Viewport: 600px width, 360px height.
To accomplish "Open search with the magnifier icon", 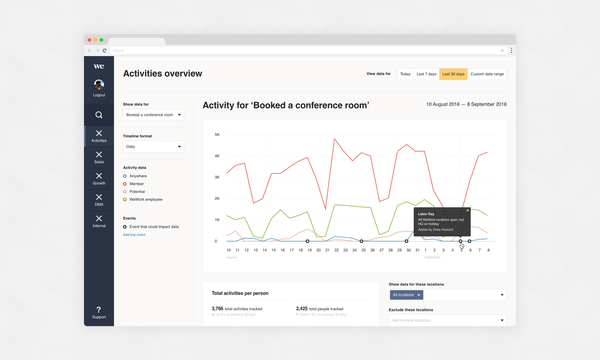I will (99, 115).
